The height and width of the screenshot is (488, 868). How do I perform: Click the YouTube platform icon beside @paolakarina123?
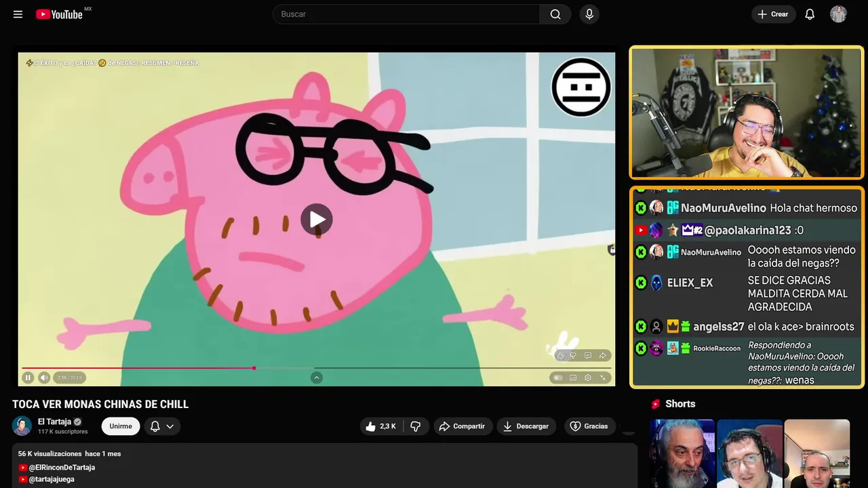click(x=641, y=230)
